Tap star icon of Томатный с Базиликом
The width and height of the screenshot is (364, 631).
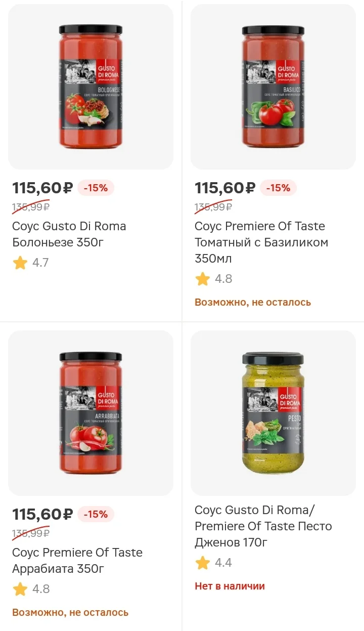coord(203,279)
